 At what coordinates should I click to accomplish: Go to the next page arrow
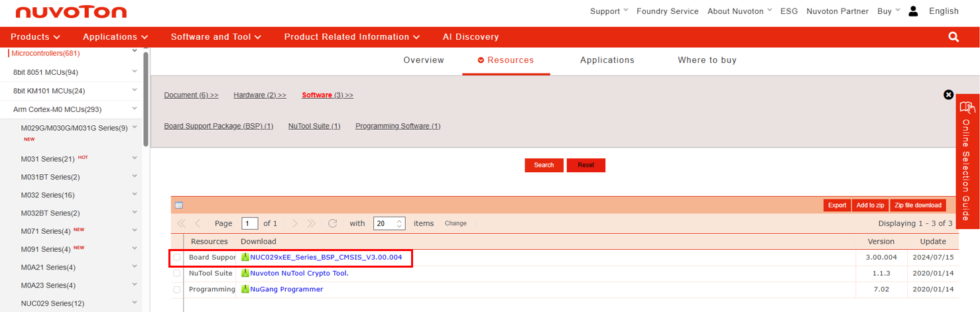tap(296, 223)
